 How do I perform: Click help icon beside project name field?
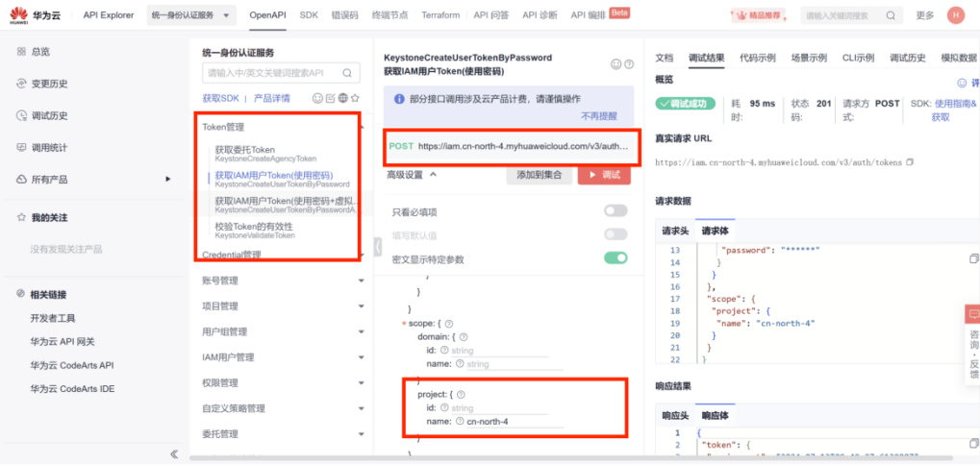[460, 422]
